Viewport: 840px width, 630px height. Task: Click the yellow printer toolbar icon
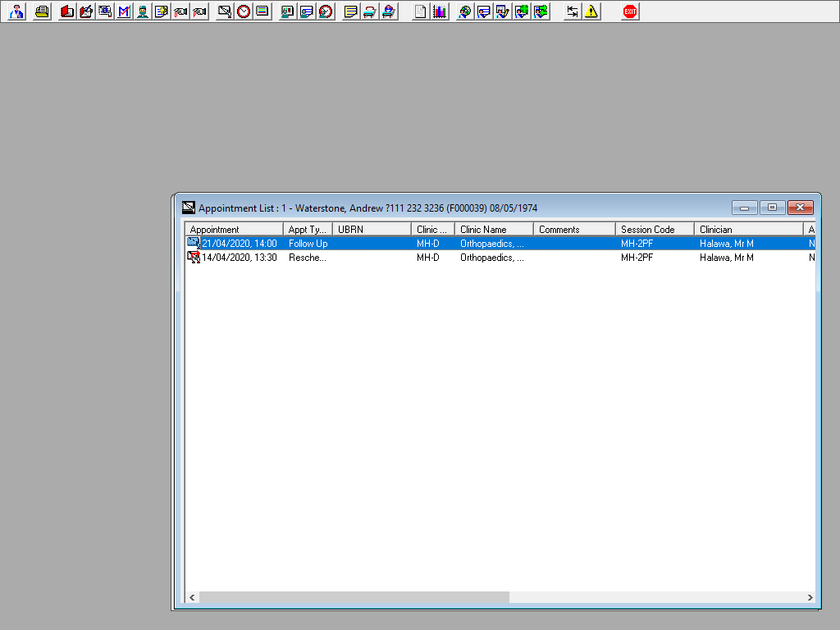pyautogui.click(x=42, y=11)
